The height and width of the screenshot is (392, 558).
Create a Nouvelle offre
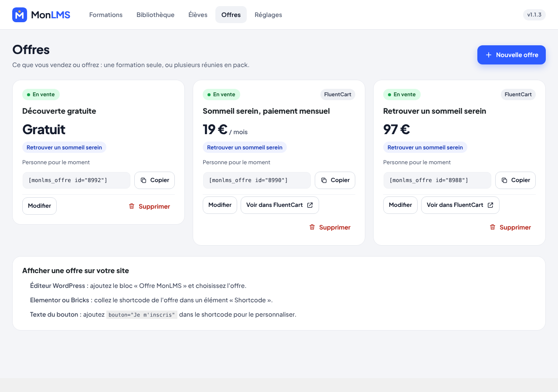pyautogui.click(x=511, y=55)
